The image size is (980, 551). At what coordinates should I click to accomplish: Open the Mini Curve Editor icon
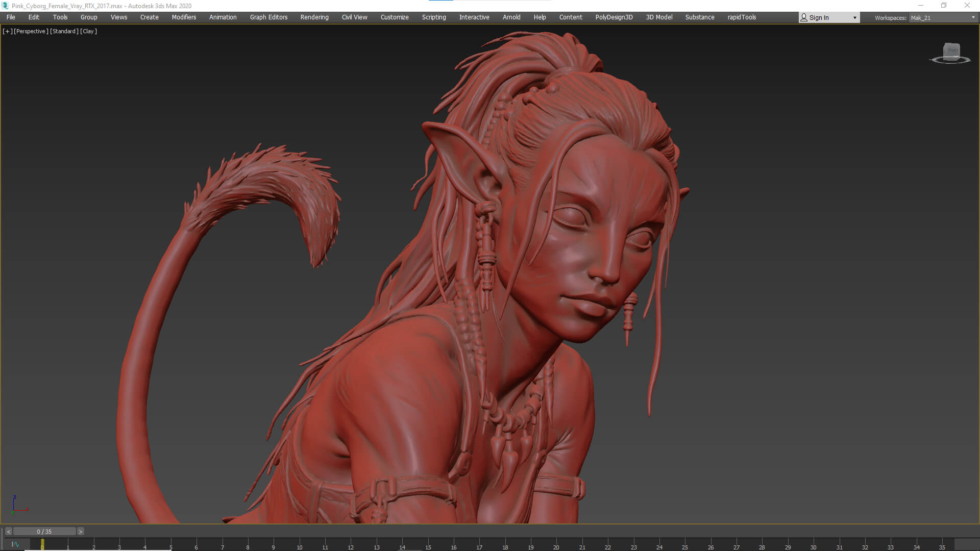click(15, 544)
